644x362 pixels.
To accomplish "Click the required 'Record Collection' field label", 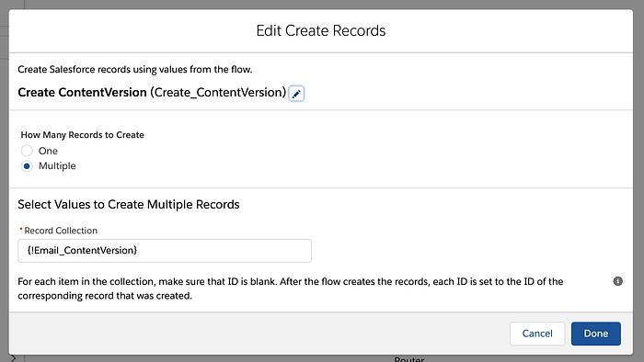I will click(61, 231).
